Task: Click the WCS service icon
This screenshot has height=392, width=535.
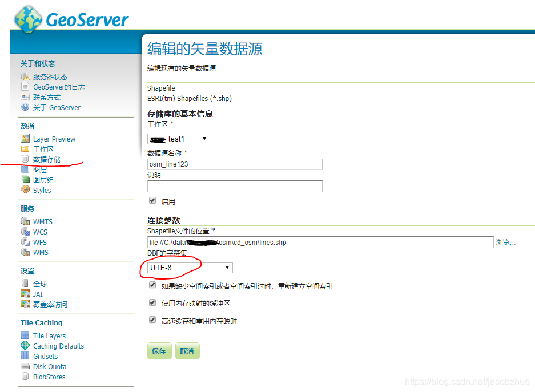Action: (25, 232)
